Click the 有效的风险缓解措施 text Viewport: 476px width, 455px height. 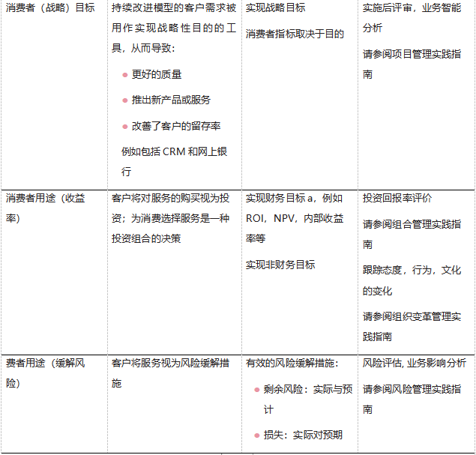[292, 363]
